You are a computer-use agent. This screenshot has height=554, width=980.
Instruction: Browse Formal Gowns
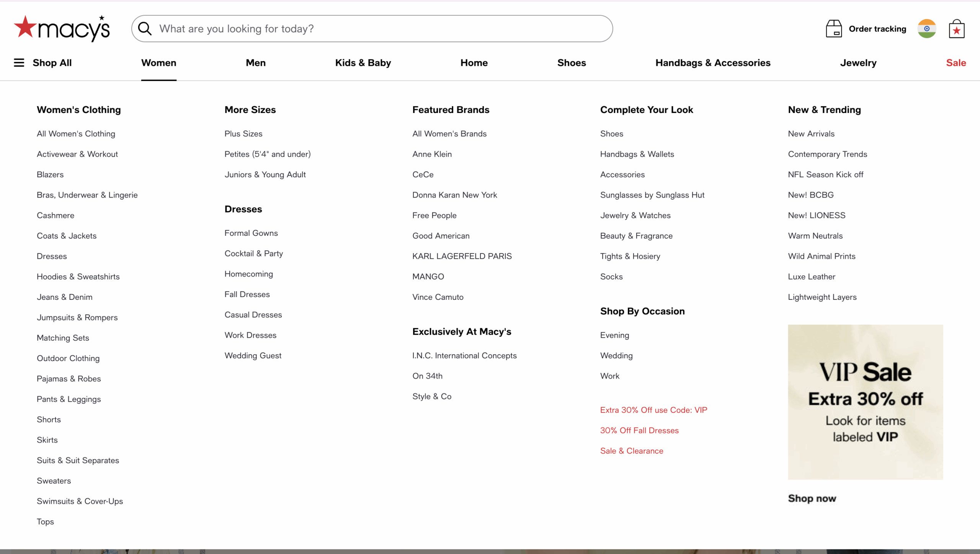point(251,233)
